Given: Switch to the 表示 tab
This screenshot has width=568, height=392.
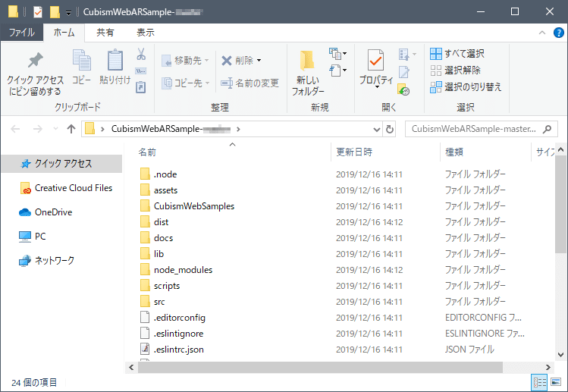Looking at the screenshot, I should pyautogui.click(x=146, y=33).
